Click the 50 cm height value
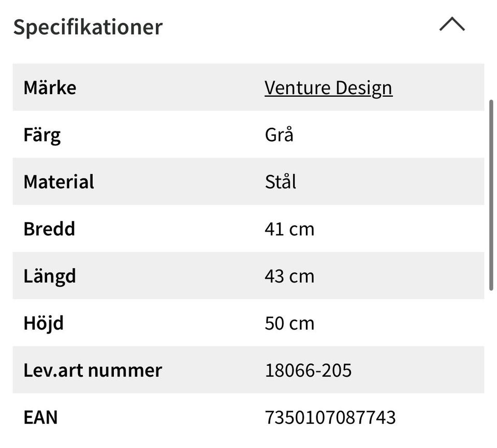497x448 pixels. point(289,323)
